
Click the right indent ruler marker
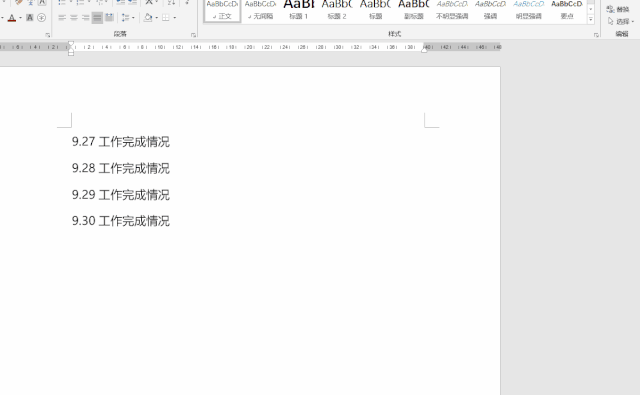tap(424, 50)
